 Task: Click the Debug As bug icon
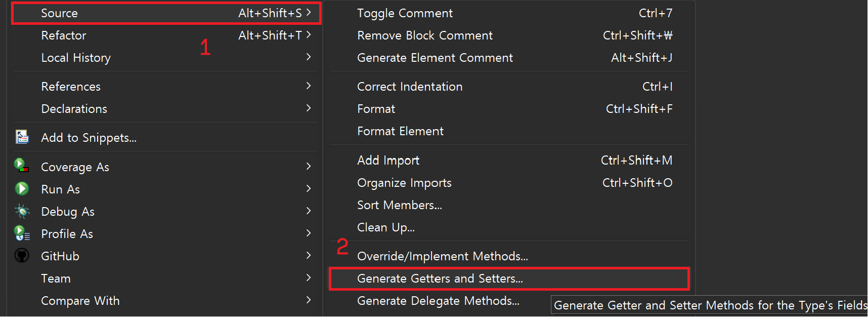coord(22,211)
